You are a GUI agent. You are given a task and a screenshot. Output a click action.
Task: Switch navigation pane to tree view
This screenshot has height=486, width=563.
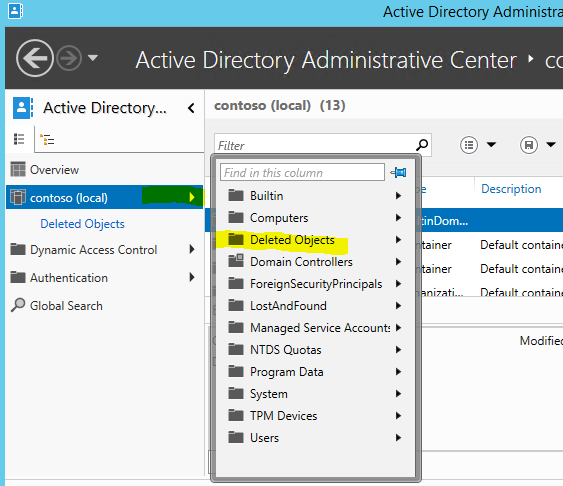[47, 139]
